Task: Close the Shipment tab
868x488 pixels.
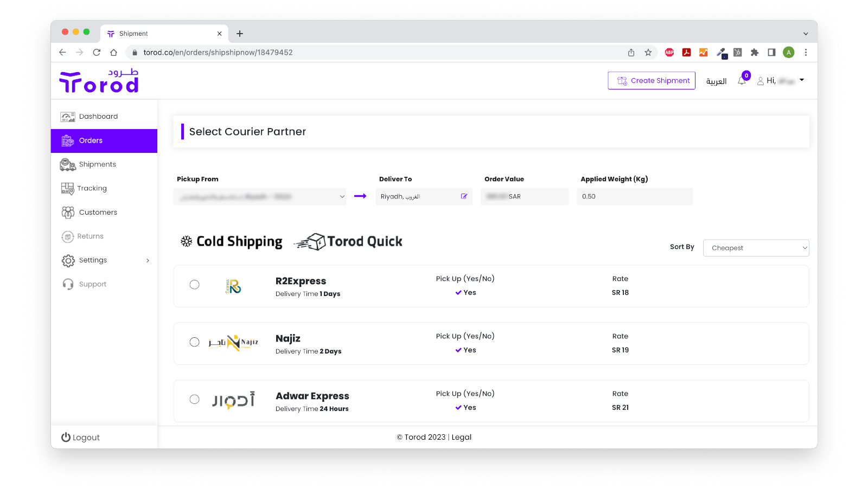Action: 220,34
